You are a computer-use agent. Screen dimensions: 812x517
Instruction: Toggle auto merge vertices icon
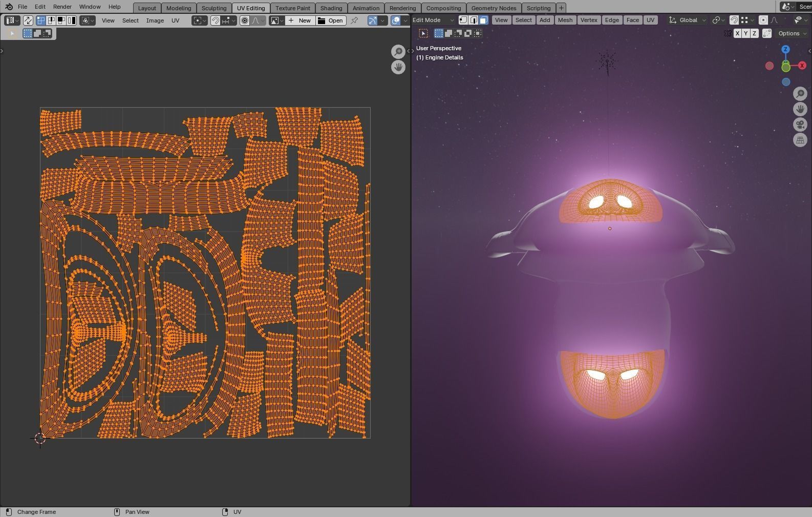[767, 33]
